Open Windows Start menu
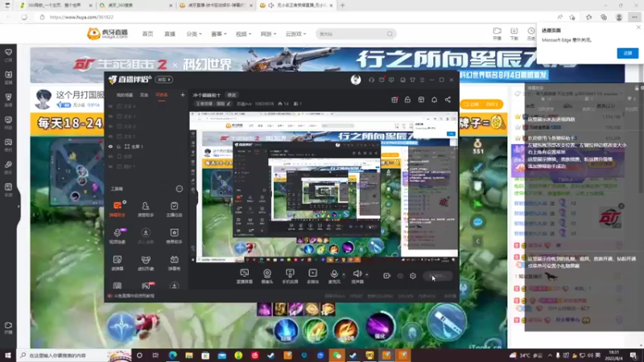Viewport: 644px width, 362px height. 8,356
